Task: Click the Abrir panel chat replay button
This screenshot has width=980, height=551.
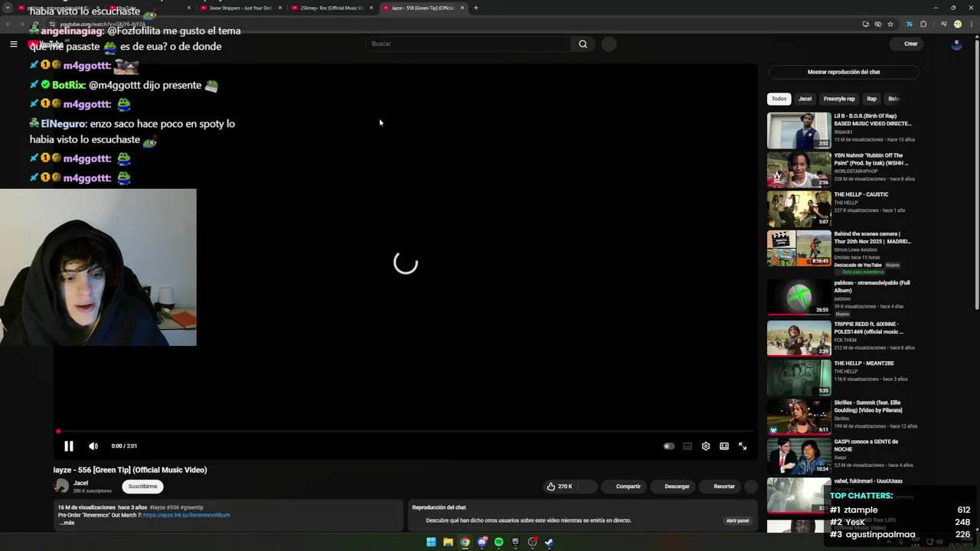Action: [737, 520]
